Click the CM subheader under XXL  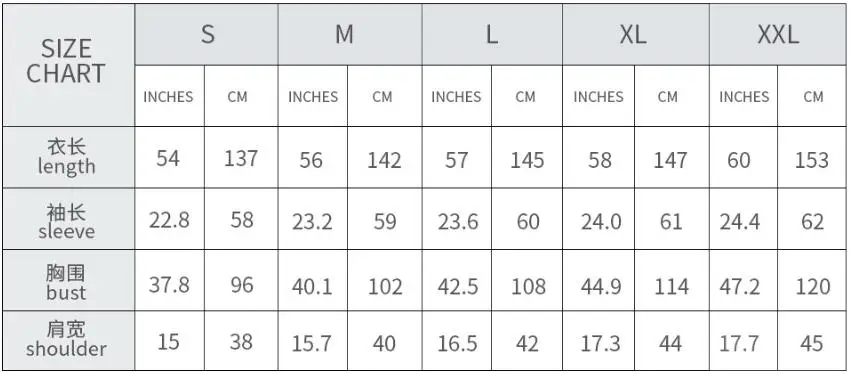[813, 96]
